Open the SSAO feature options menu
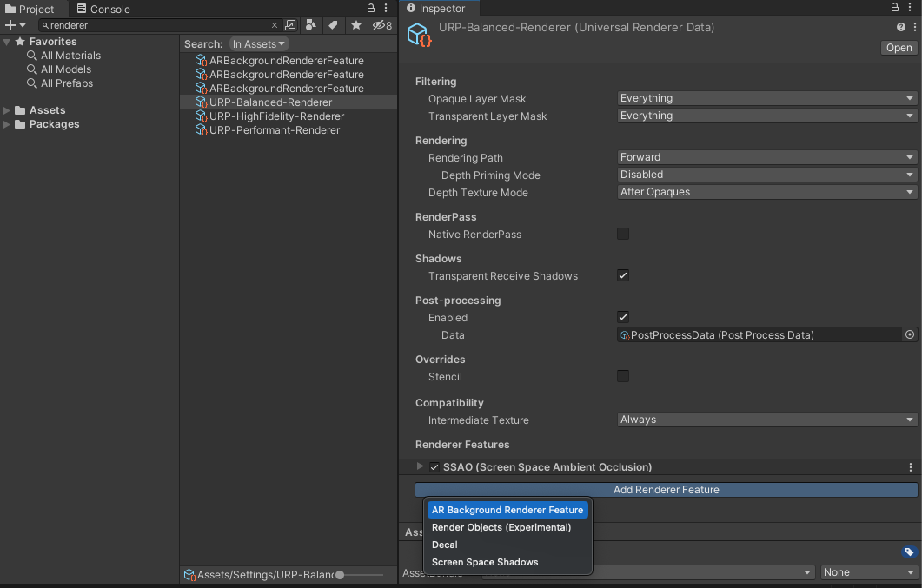Screen dimensions: 922x588 click(910, 466)
